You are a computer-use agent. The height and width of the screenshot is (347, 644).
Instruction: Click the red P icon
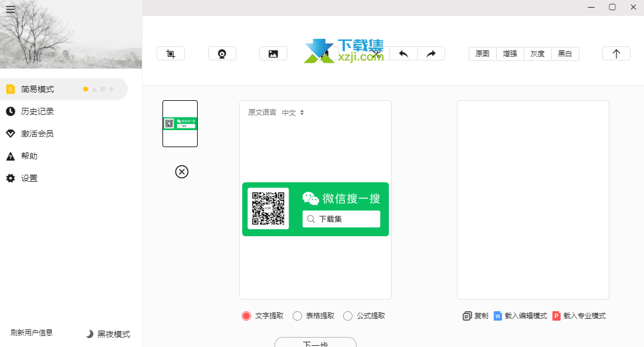point(557,316)
